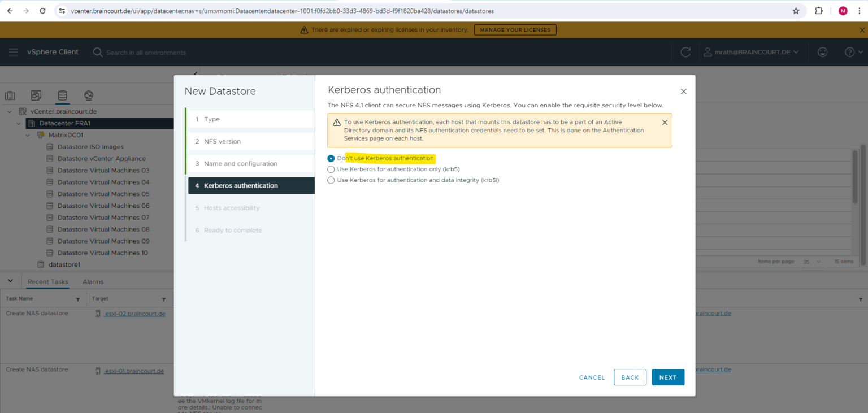Cancel the New Datastore wizard

point(592,377)
